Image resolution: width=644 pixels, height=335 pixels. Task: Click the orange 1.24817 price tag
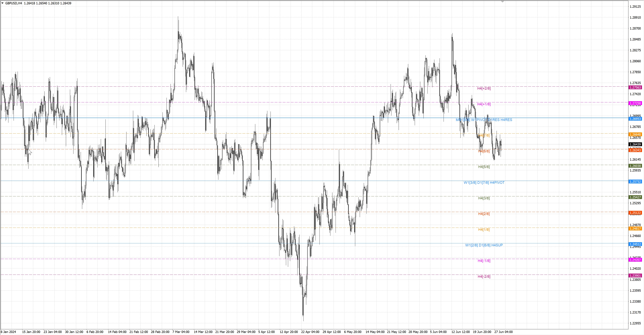tap(635, 229)
